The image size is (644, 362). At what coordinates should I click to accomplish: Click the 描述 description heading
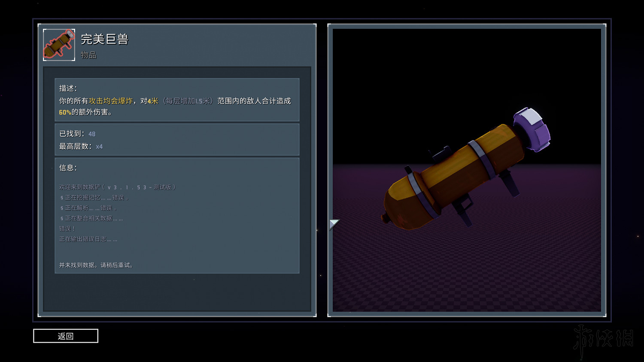coord(68,88)
